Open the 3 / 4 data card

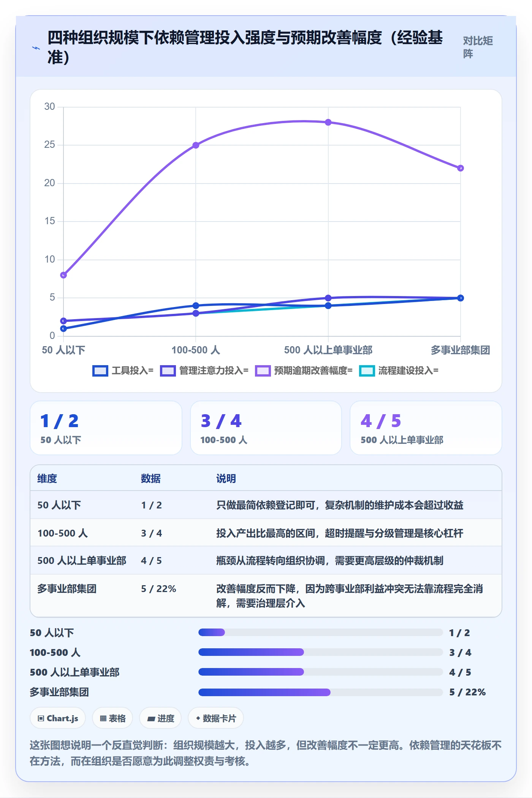point(266,428)
